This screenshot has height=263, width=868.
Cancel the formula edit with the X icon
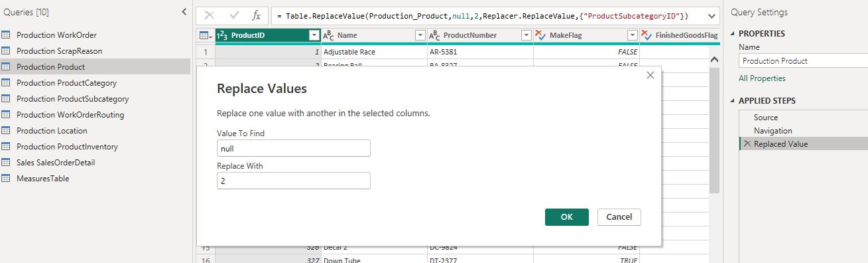[210, 15]
